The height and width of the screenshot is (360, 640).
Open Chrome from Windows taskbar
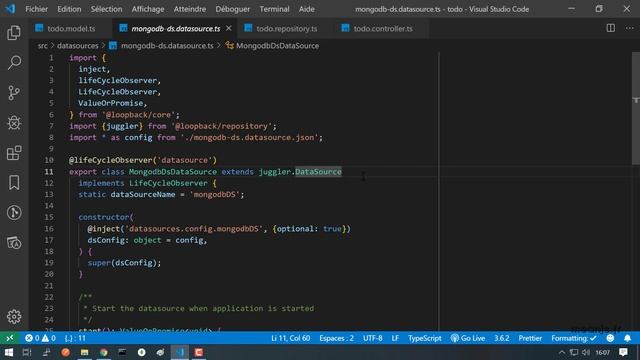click(104, 352)
